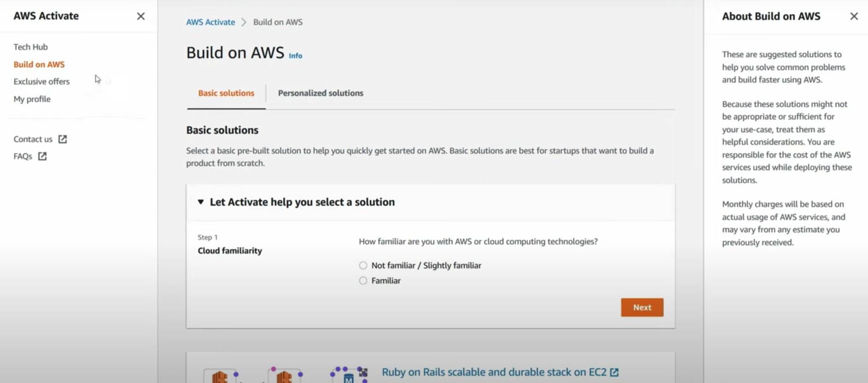The height and width of the screenshot is (383, 868).
Task: Click Build on AWS breadcrumb text
Action: click(278, 22)
